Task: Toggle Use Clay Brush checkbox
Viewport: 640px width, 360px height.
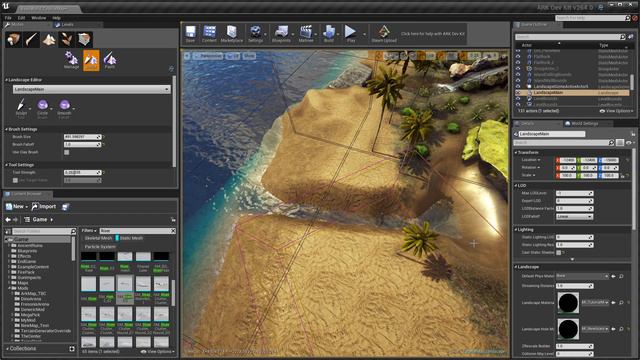Action: pyautogui.click(x=67, y=152)
